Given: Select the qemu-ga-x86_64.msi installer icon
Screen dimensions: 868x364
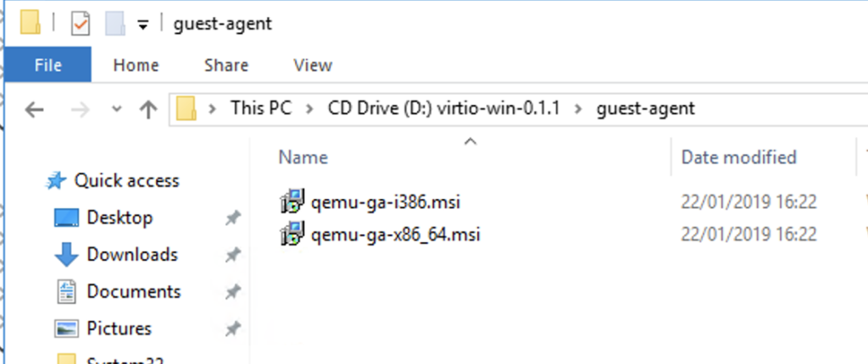Looking at the screenshot, I should pyautogui.click(x=292, y=234).
